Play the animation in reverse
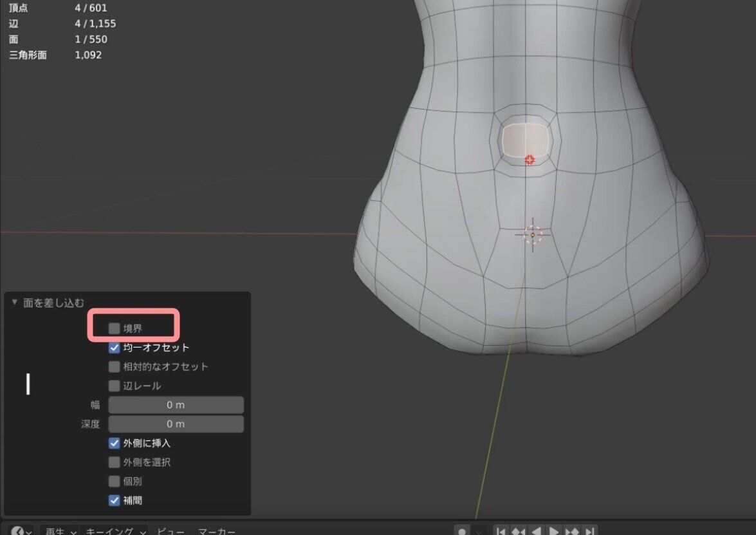Image resolution: width=756 pixels, height=535 pixels. point(536,531)
